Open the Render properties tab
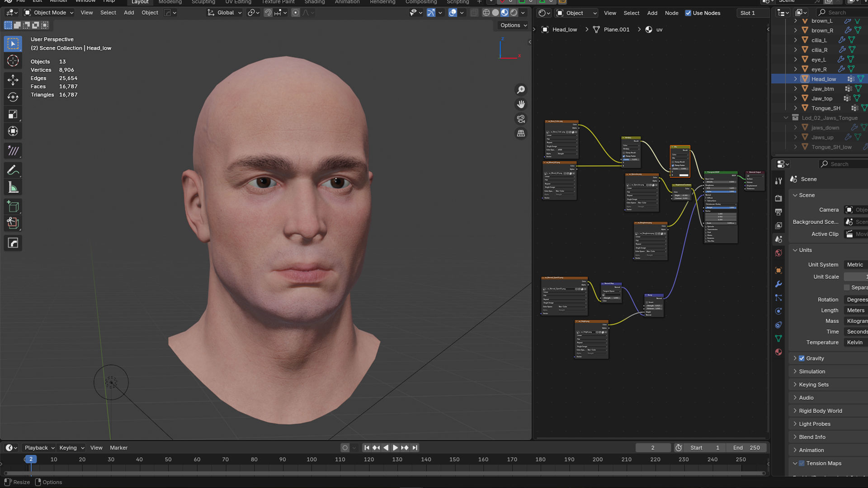 pyautogui.click(x=778, y=198)
